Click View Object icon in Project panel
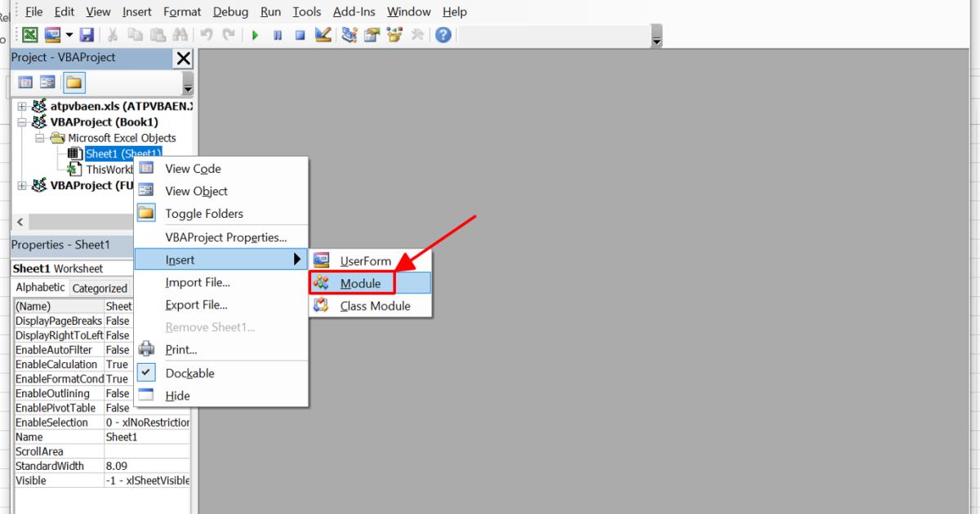The width and height of the screenshot is (980, 514). 48,82
